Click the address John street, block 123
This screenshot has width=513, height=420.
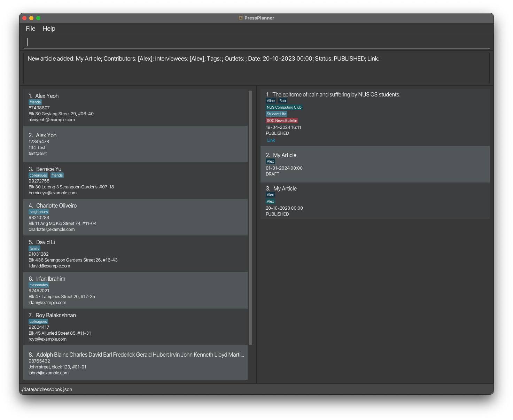click(57, 367)
